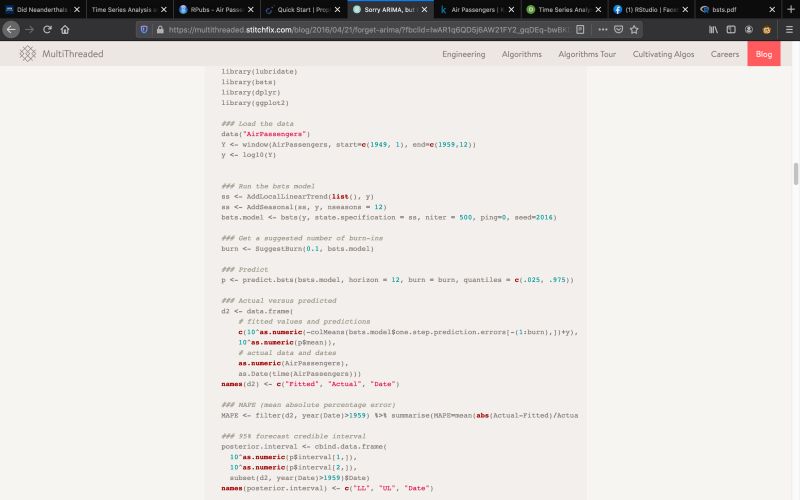800x500 pixels.
Task: Click the MultiThreaded logo icon
Action: (x=28, y=54)
